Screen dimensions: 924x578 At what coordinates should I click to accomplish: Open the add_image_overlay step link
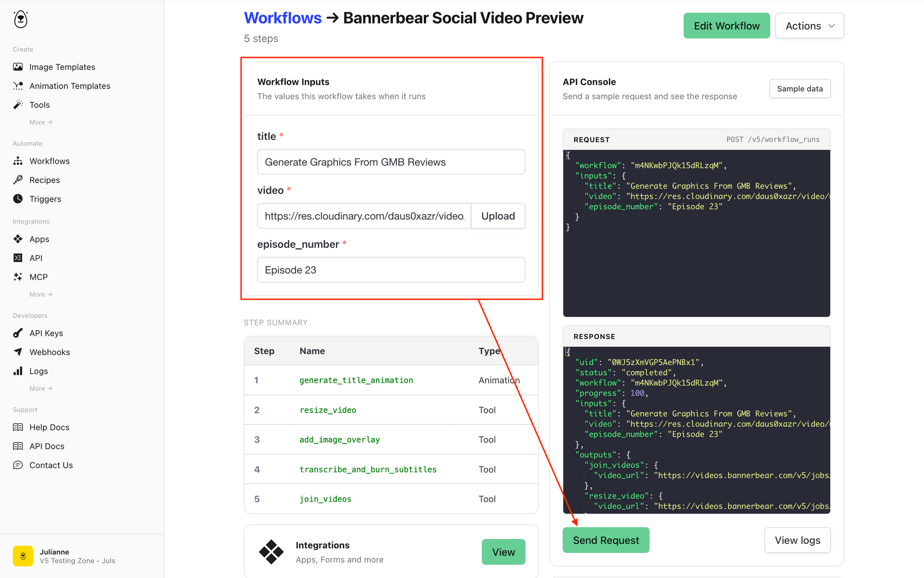click(x=340, y=440)
